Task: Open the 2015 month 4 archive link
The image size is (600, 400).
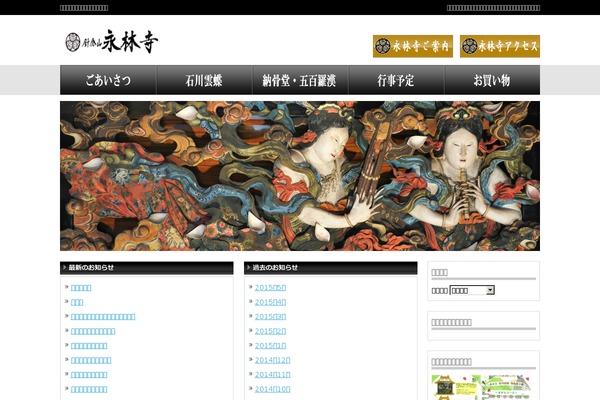Action: point(270,302)
